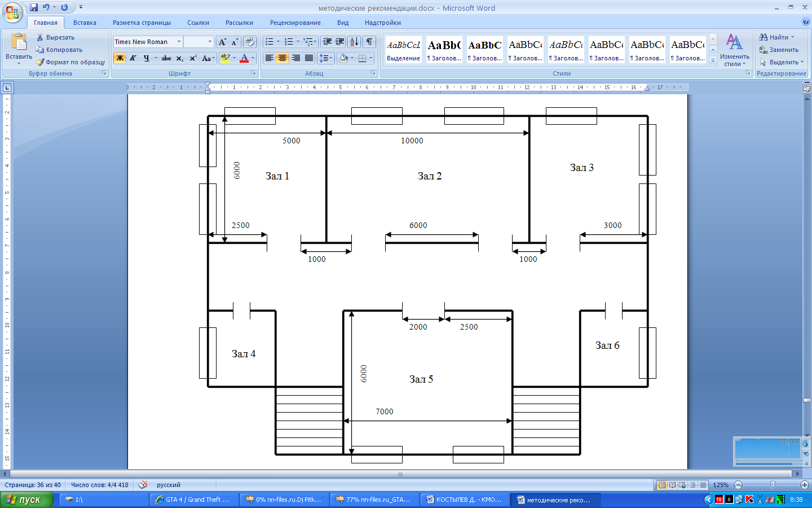Click the пуск Start button on the taskbar
The height and width of the screenshot is (508, 812).
[26, 500]
